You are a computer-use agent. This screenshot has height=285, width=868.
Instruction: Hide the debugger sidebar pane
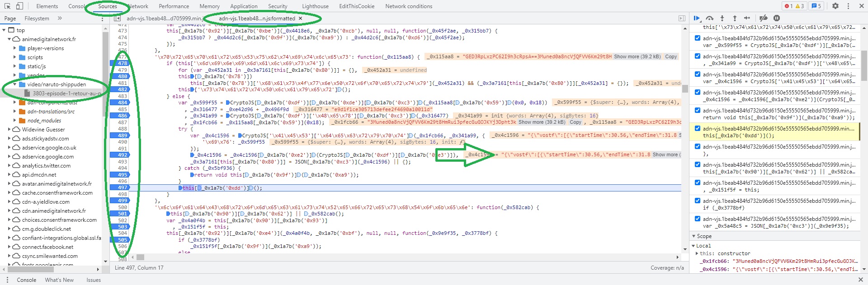pos(682,19)
